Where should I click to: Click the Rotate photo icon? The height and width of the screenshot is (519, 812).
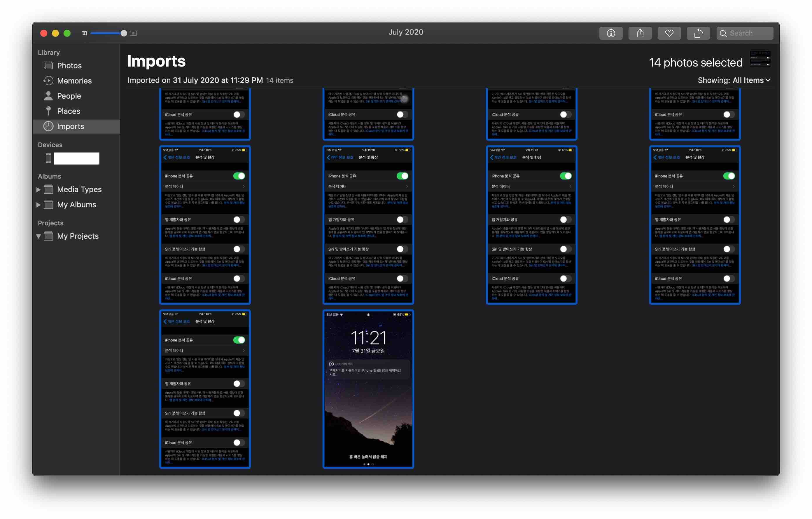[x=698, y=33]
